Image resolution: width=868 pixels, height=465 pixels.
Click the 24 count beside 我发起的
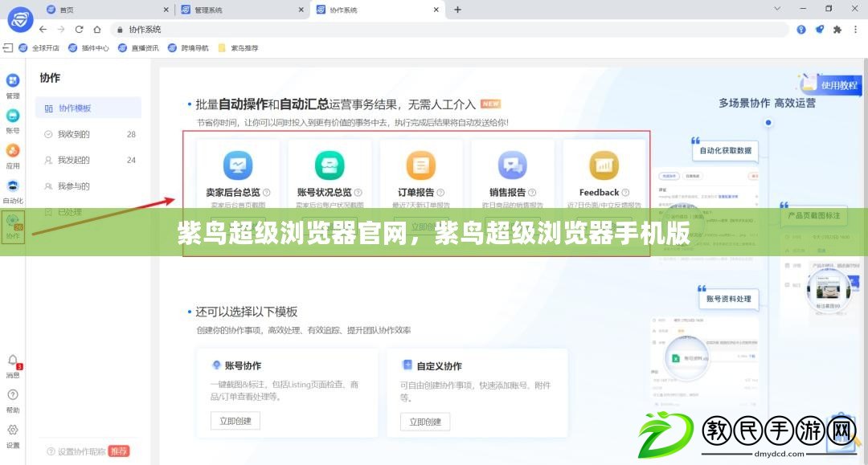[131, 160]
